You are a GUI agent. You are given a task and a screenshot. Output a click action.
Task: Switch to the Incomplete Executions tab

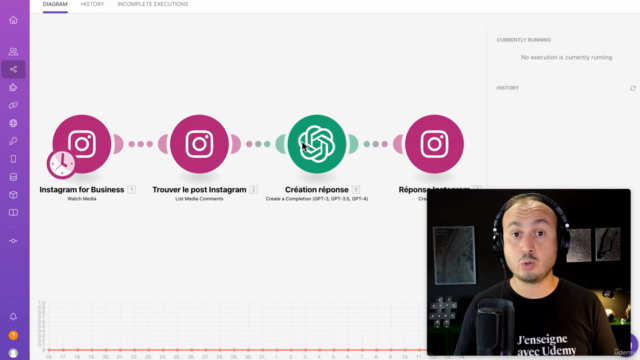click(153, 4)
